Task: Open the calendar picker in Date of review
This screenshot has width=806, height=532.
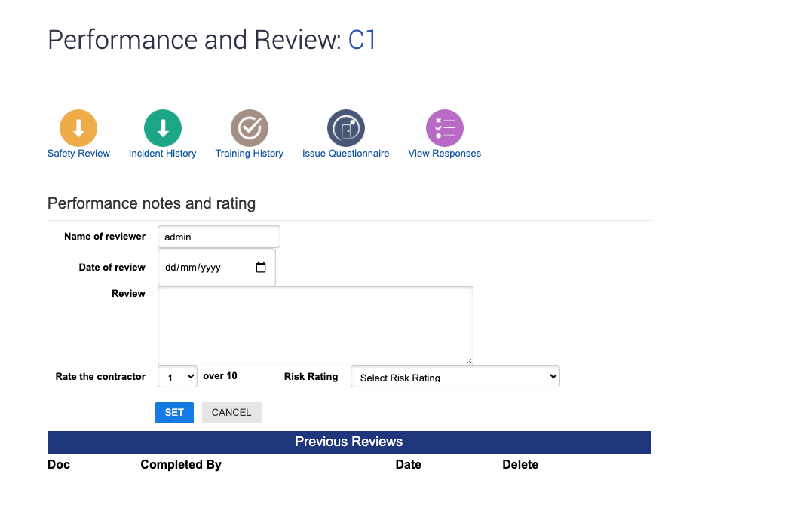Action: [261, 267]
